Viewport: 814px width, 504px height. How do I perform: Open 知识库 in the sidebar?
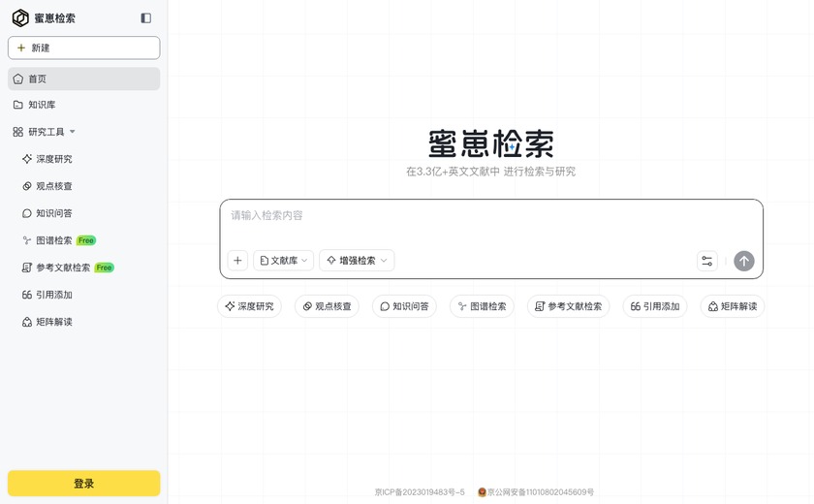click(83, 105)
